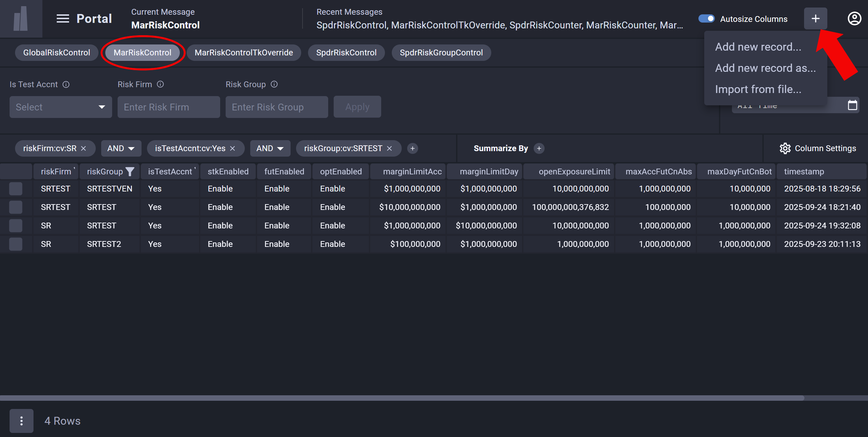Open the three-dot rows options menu
868x437 pixels.
[21, 421]
